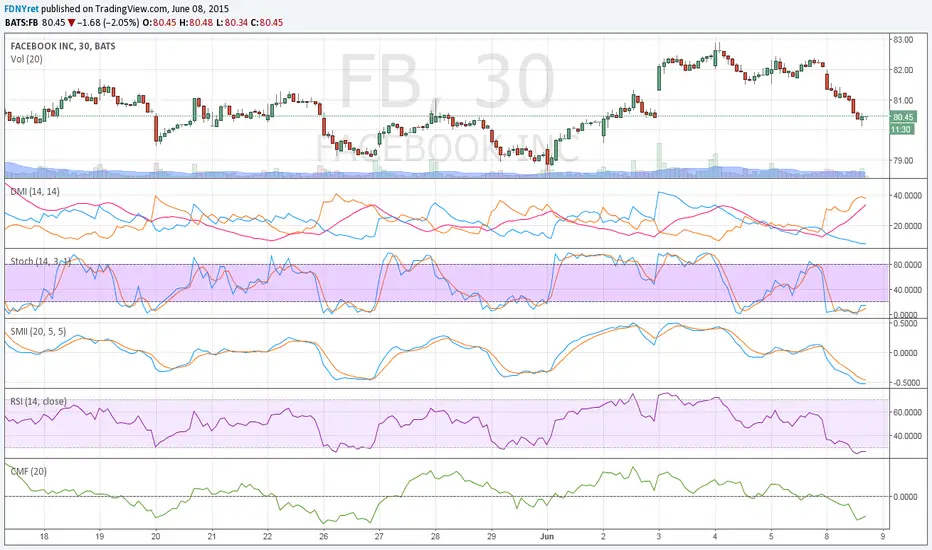
Task: Click date label 26 on time axis
Action: tap(323, 536)
